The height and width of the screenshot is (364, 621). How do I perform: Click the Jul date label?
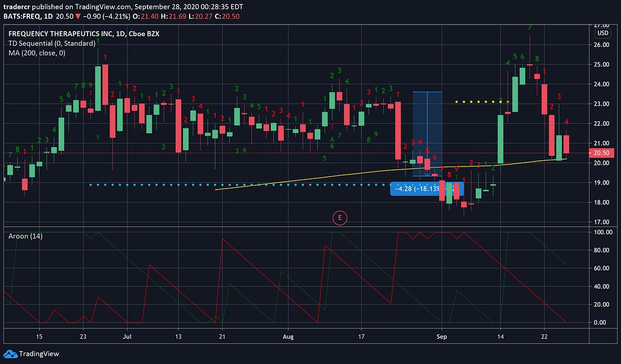point(126,337)
